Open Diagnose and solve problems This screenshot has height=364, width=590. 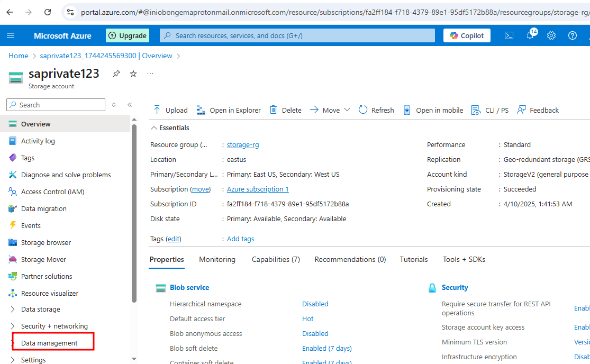66,175
